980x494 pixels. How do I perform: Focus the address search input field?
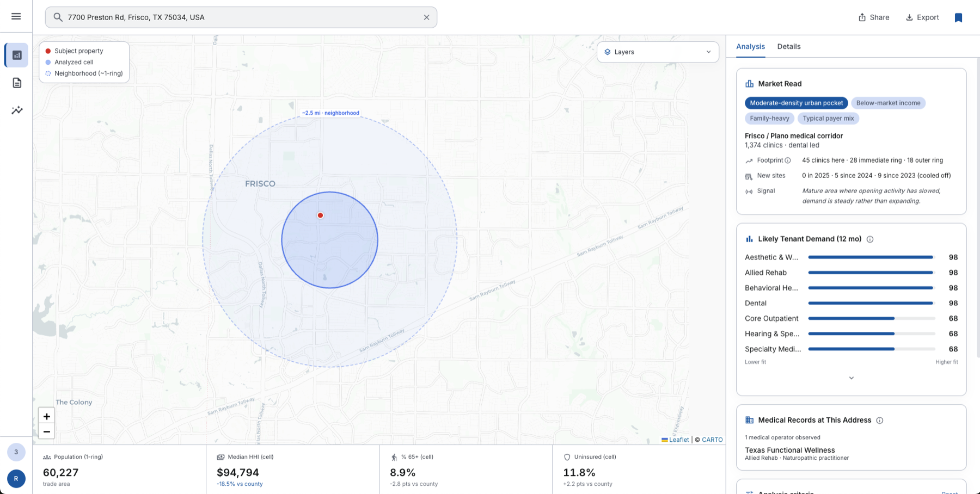pyautogui.click(x=242, y=17)
